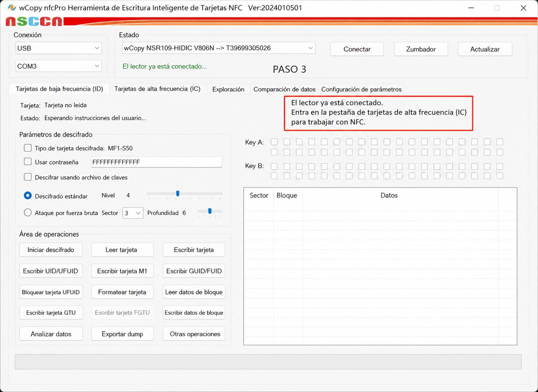Image resolution: width=538 pixels, height=392 pixels.
Task: Open Otras operaciones
Action: (194, 334)
